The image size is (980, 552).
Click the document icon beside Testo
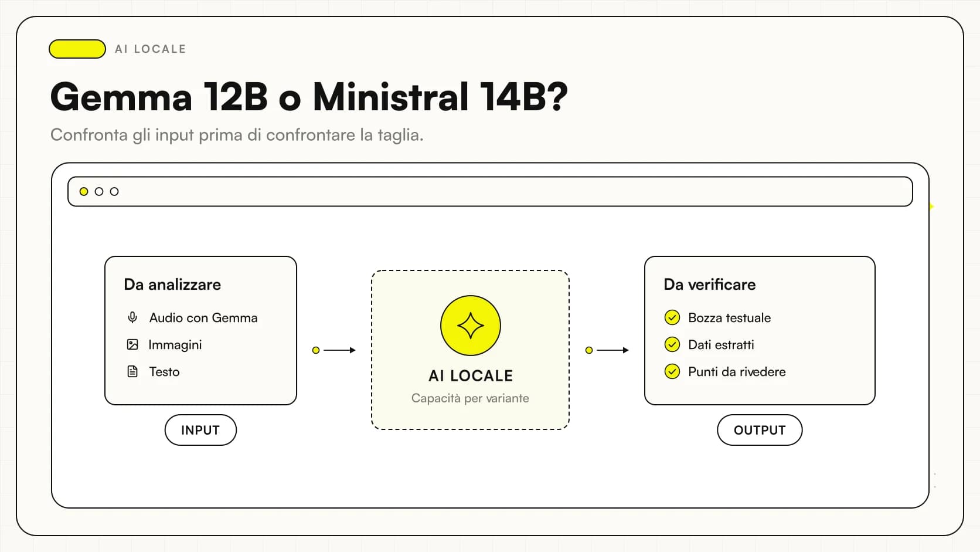132,371
